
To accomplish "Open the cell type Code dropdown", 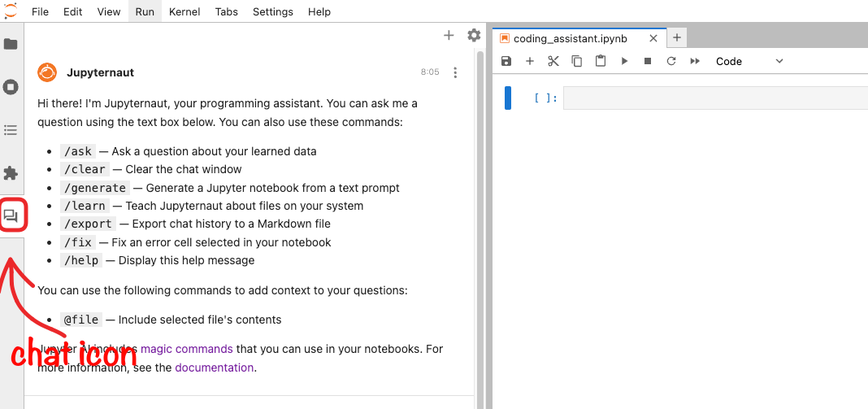I will [x=749, y=61].
